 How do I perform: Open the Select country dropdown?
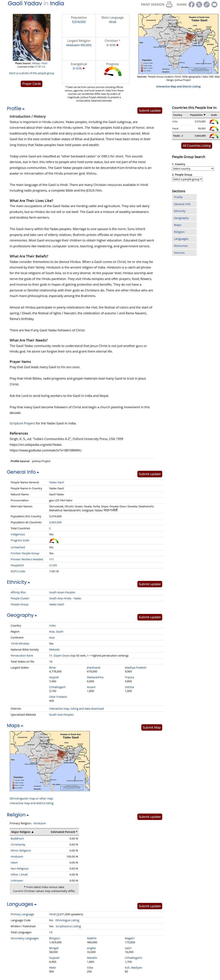coord(193,168)
